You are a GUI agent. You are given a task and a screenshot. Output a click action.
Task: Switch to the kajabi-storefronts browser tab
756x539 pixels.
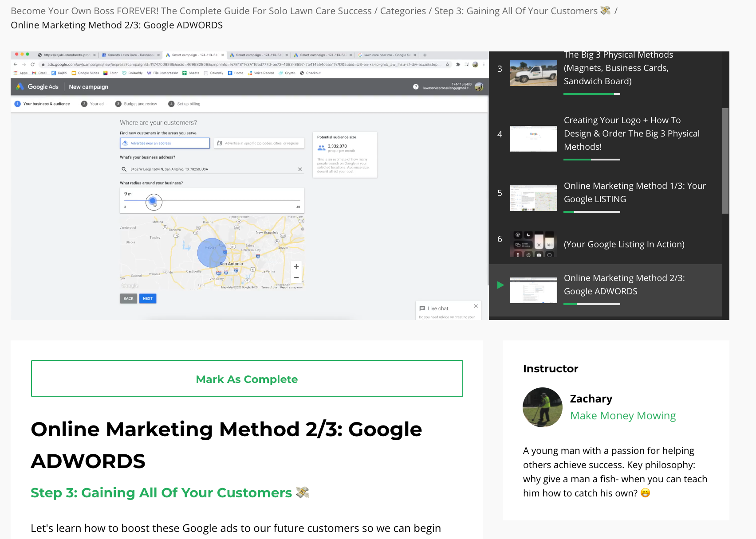click(67, 55)
